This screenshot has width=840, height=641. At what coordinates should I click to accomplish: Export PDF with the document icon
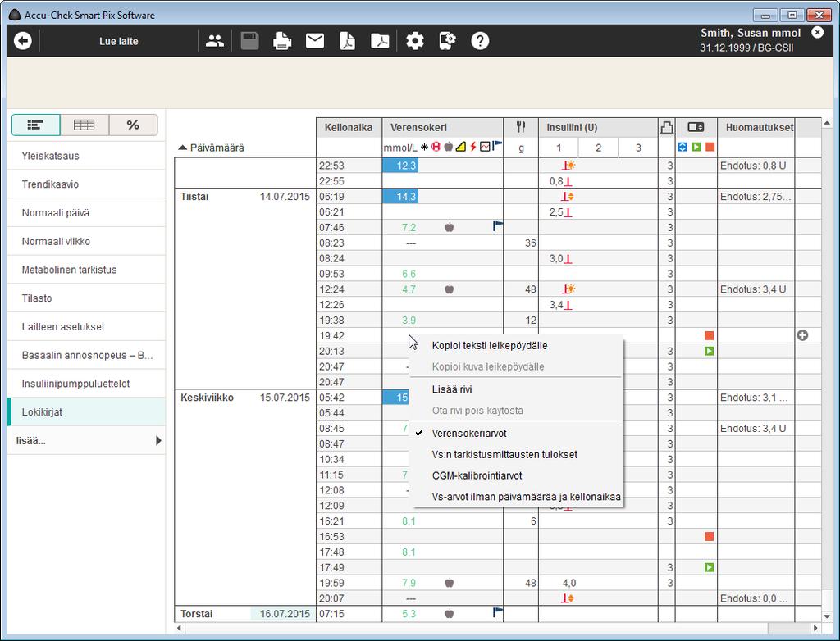coord(347,41)
